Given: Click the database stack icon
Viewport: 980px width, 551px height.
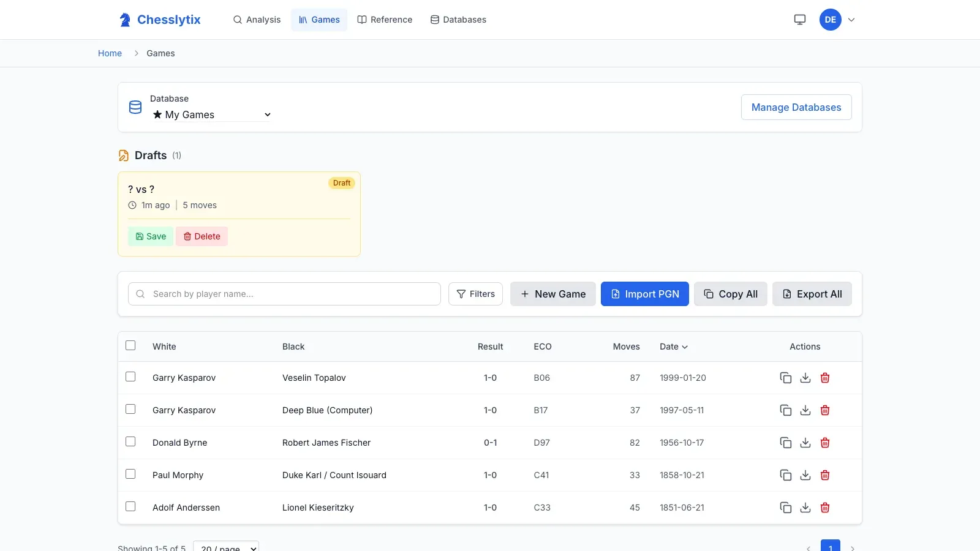Looking at the screenshot, I should pyautogui.click(x=135, y=107).
